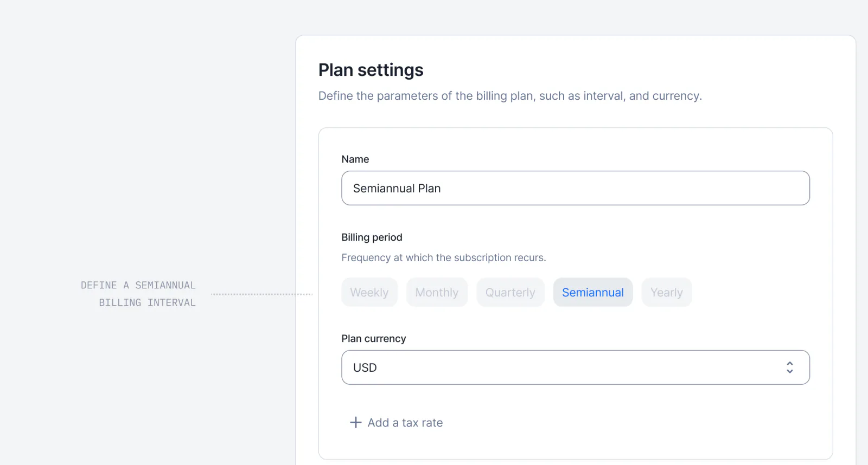This screenshot has width=868, height=465.
Task: Select the Weekly billing period
Action: [369, 292]
